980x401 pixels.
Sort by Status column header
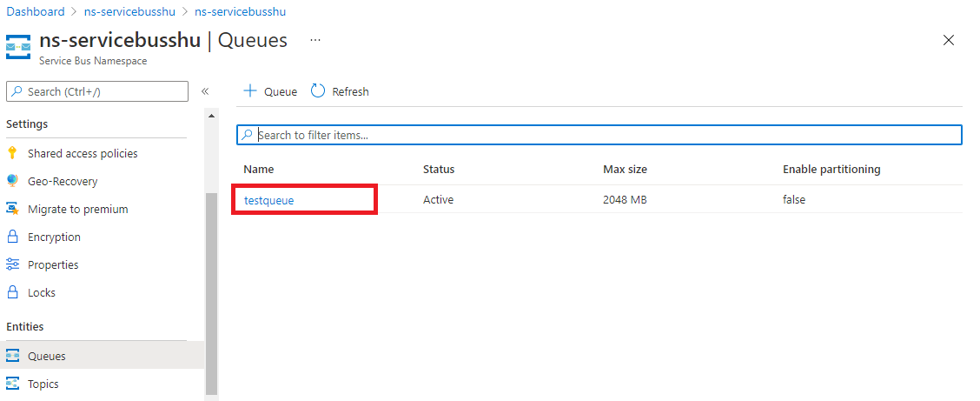coord(439,169)
